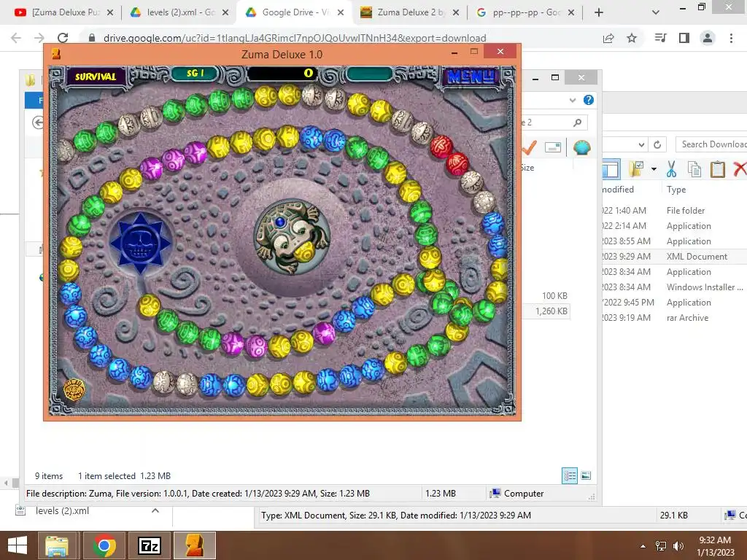Open a new Chrome tab
Viewport: 747px width, 560px height.
[599, 12]
